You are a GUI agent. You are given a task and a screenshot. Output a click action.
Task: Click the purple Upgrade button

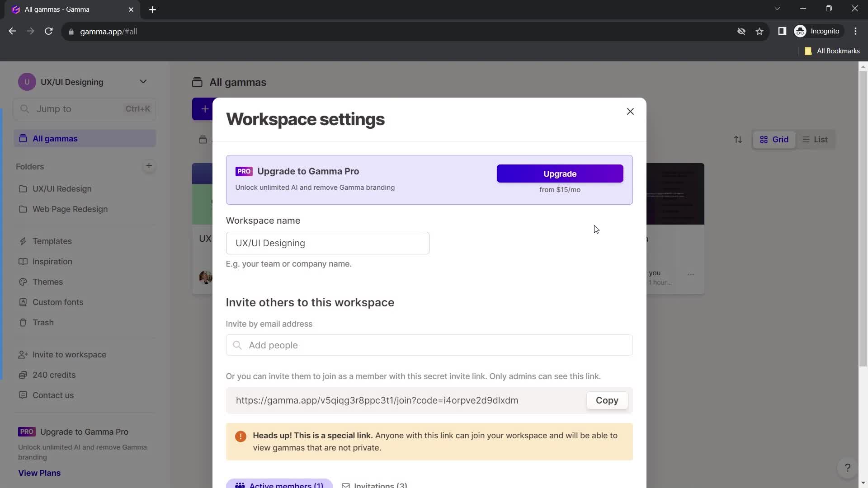click(x=560, y=174)
